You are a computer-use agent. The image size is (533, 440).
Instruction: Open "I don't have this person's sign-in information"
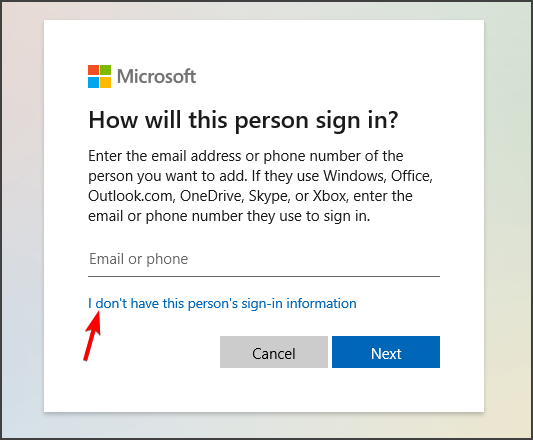222,303
